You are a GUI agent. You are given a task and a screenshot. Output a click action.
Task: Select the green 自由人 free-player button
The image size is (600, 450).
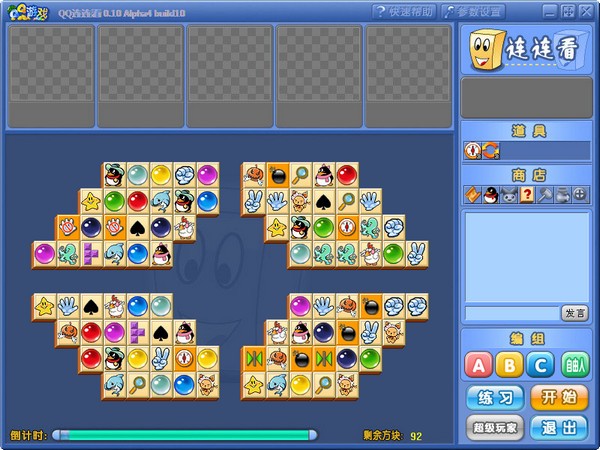576,365
